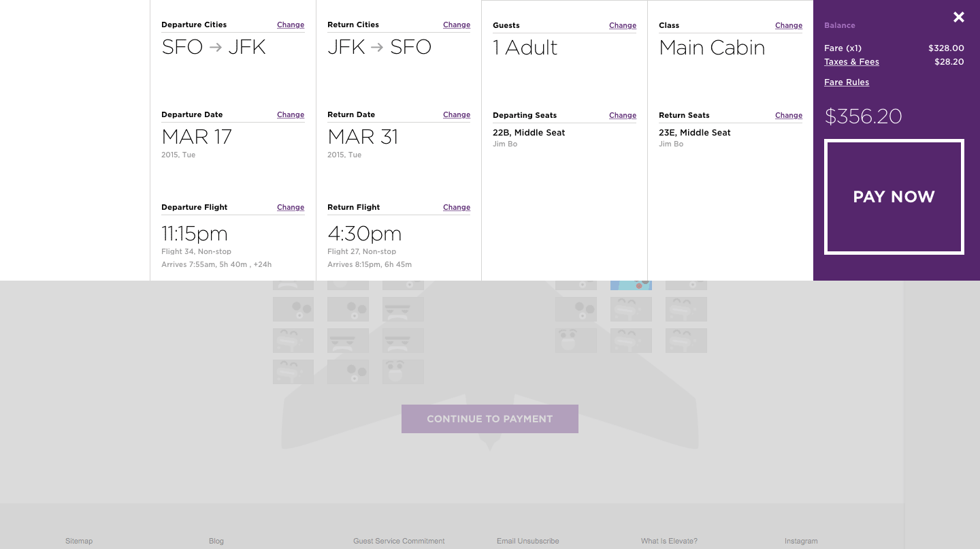Change the 11:15pm Departure Flight
Viewport: 980px width, 549px height.
(x=291, y=208)
